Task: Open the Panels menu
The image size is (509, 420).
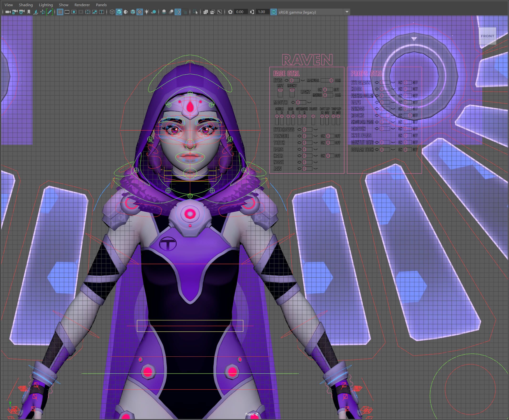Action: [101, 5]
